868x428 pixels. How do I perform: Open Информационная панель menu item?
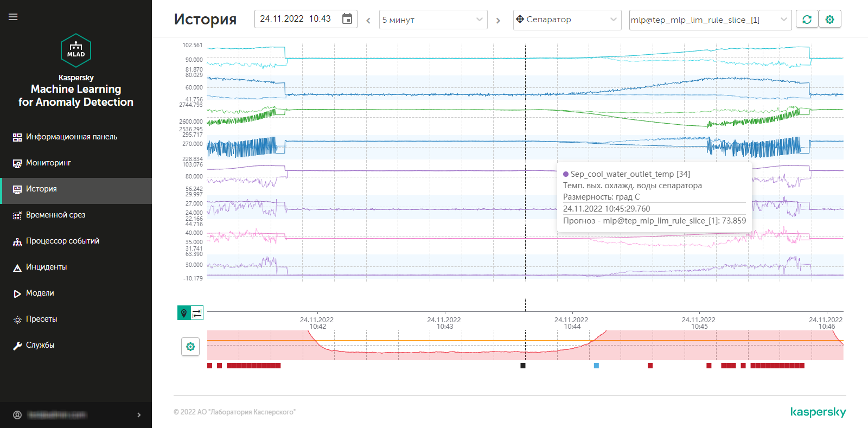(71, 137)
